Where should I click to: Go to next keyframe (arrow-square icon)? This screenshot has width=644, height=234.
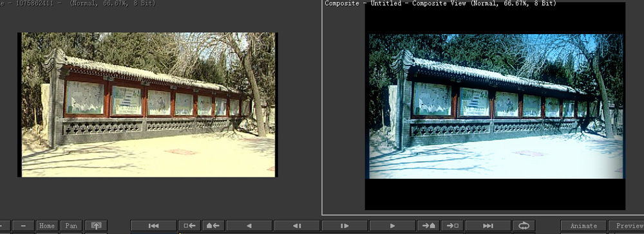click(452, 226)
